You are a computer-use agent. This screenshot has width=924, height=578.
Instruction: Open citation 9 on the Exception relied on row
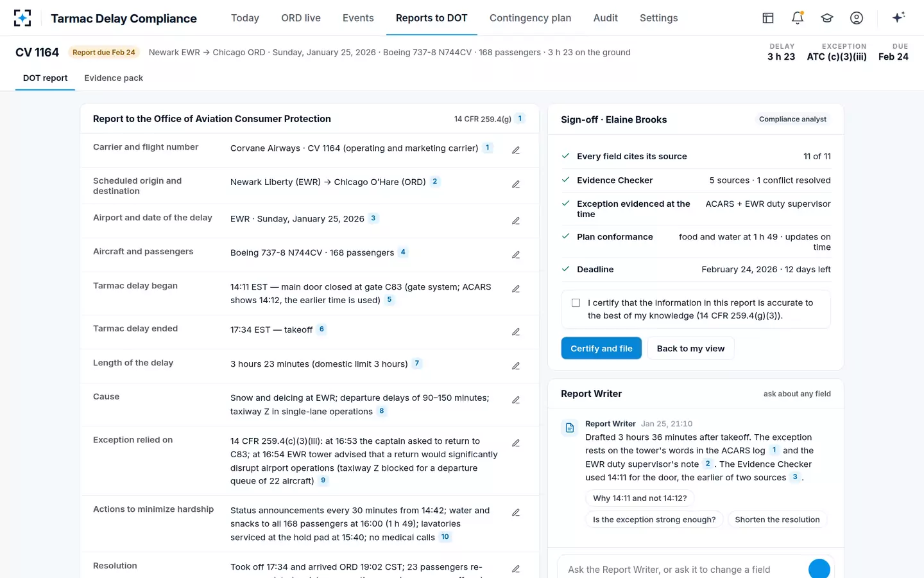pos(323,480)
